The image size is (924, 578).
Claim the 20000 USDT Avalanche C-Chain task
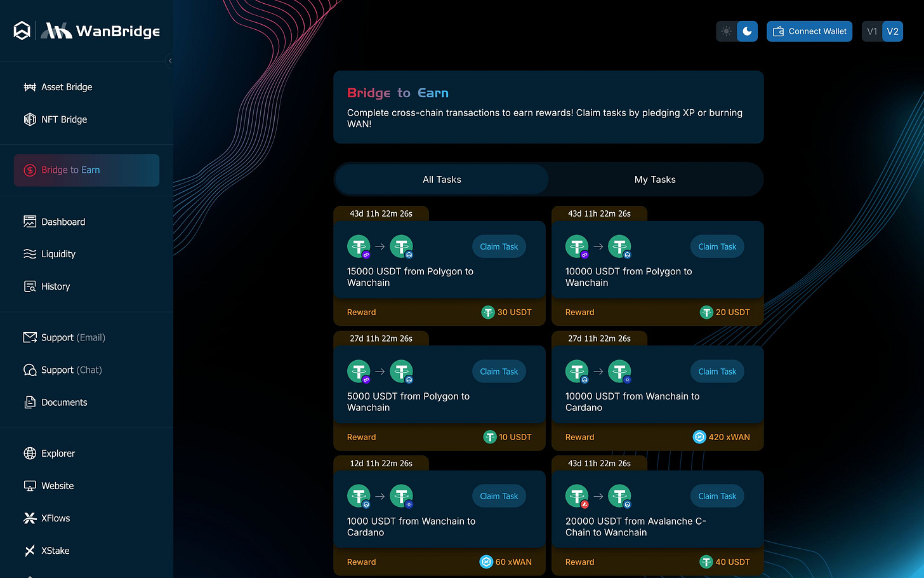[717, 496]
